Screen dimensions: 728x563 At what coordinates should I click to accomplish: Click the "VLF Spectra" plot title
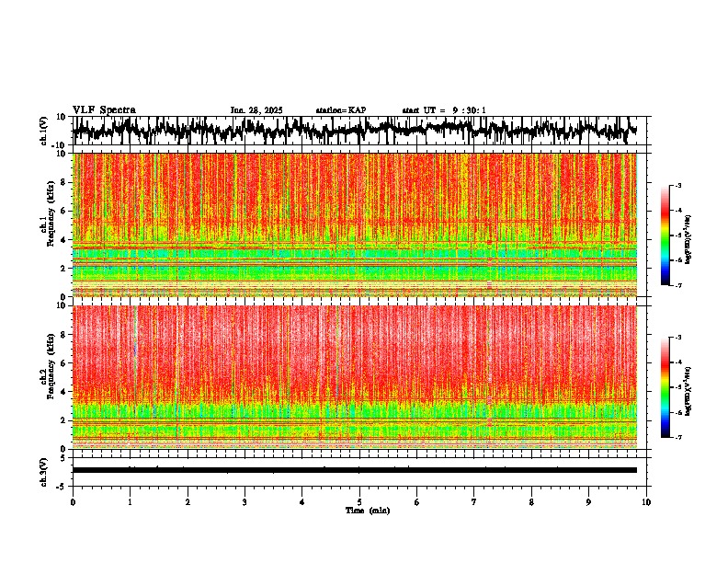pos(104,110)
